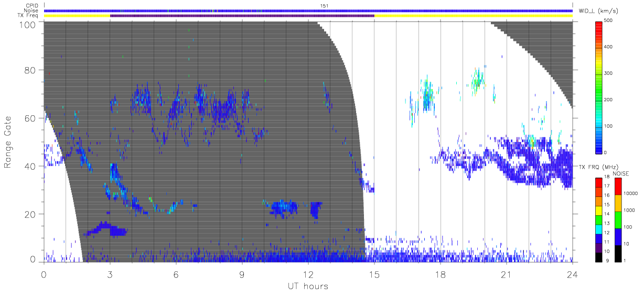644x297 pixels.
Task: Pick the orange swatch in NOISE legend
Action: (x=618, y=203)
